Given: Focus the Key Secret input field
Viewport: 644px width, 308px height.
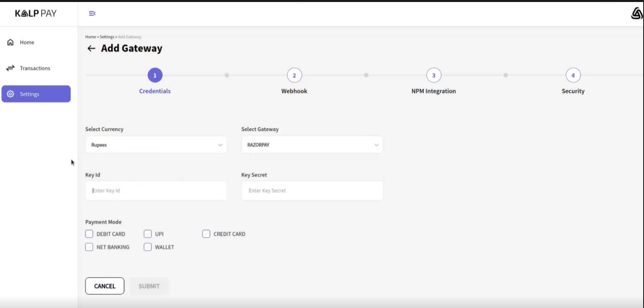Looking at the screenshot, I should [312, 191].
